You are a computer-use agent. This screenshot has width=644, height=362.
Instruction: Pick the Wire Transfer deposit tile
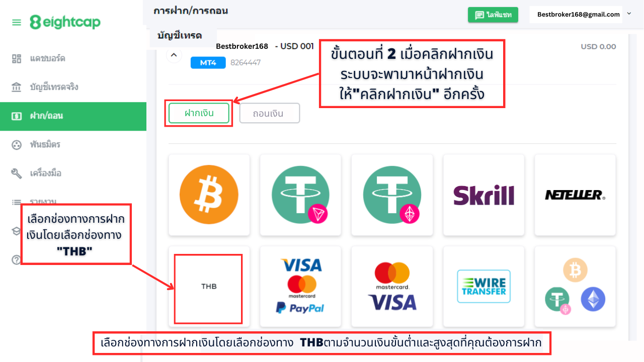click(x=484, y=287)
